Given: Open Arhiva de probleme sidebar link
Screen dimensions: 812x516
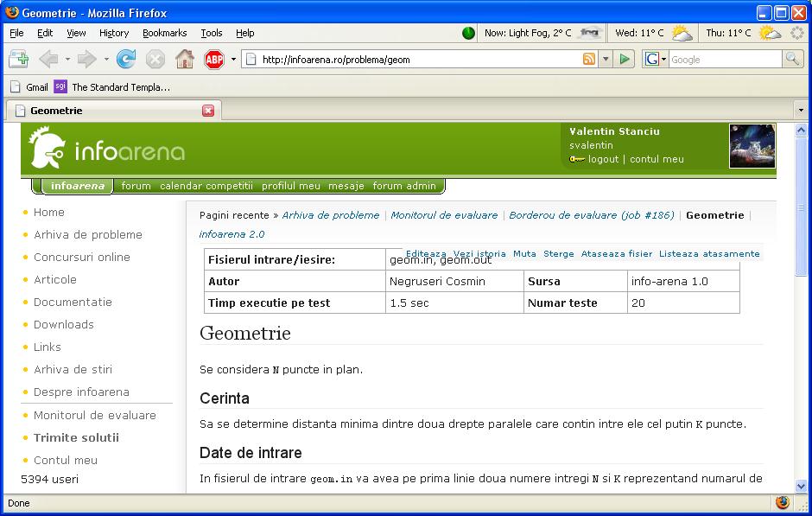Looking at the screenshot, I should [87, 235].
